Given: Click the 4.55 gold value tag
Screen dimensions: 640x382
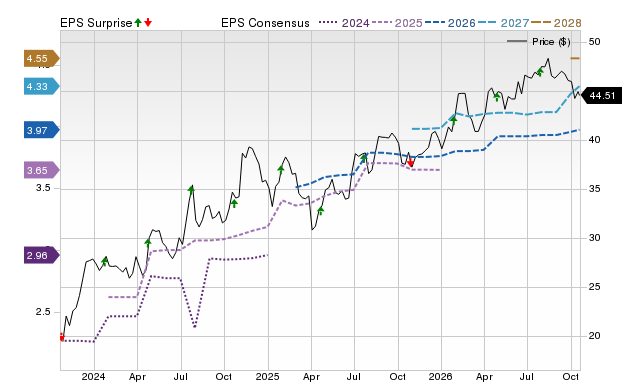Looking at the screenshot, I should click(x=42, y=58).
